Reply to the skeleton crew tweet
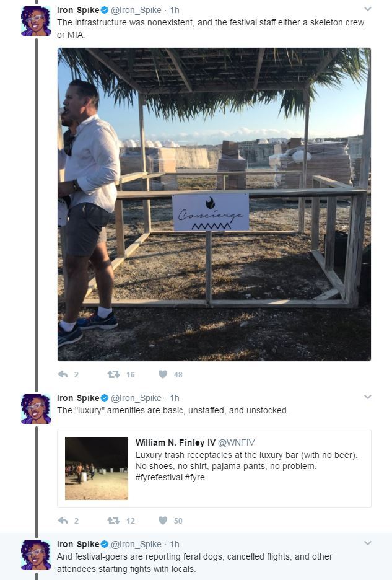This screenshot has width=392, height=580. [63, 374]
